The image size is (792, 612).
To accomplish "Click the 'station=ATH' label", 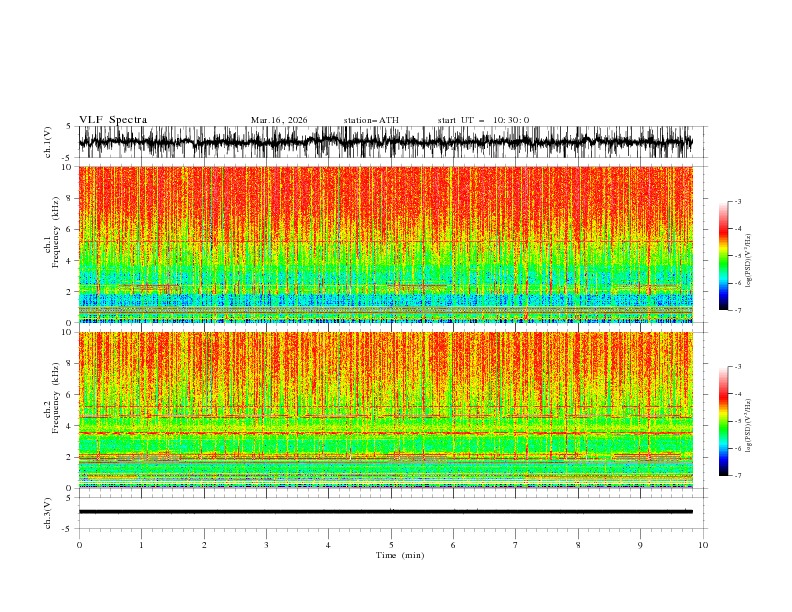I will tap(371, 120).
